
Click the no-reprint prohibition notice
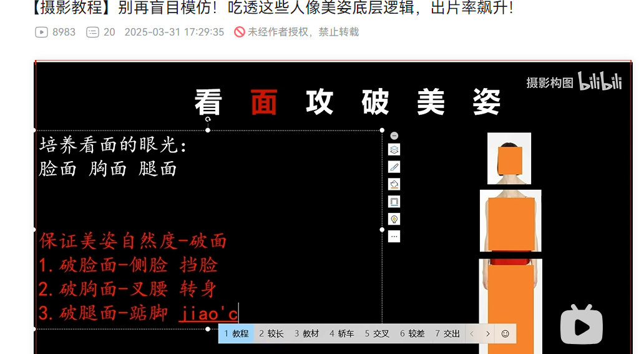click(x=296, y=32)
